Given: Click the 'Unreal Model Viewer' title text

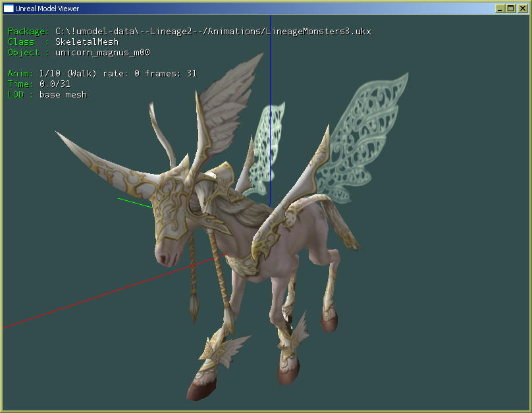Looking at the screenshot, I should coord(47,9).
